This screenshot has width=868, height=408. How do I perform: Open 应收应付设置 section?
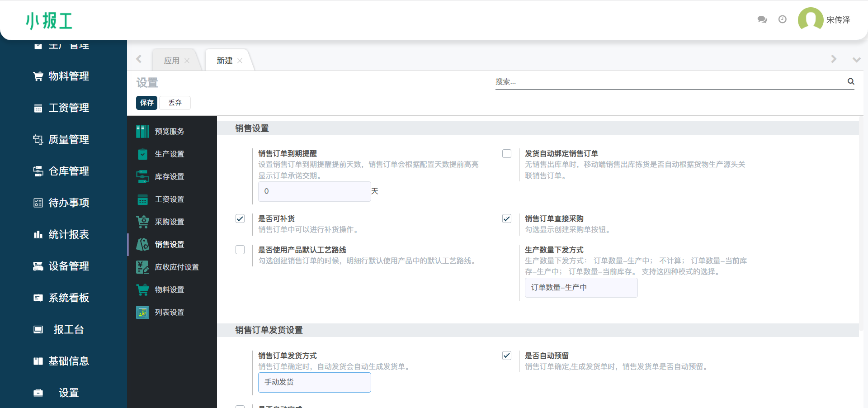click(176, 267)
